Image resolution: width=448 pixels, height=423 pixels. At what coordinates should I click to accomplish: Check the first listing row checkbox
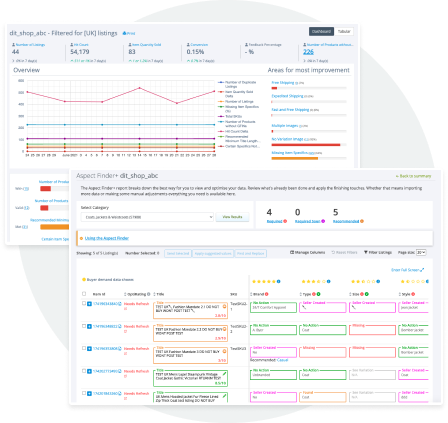84,303
